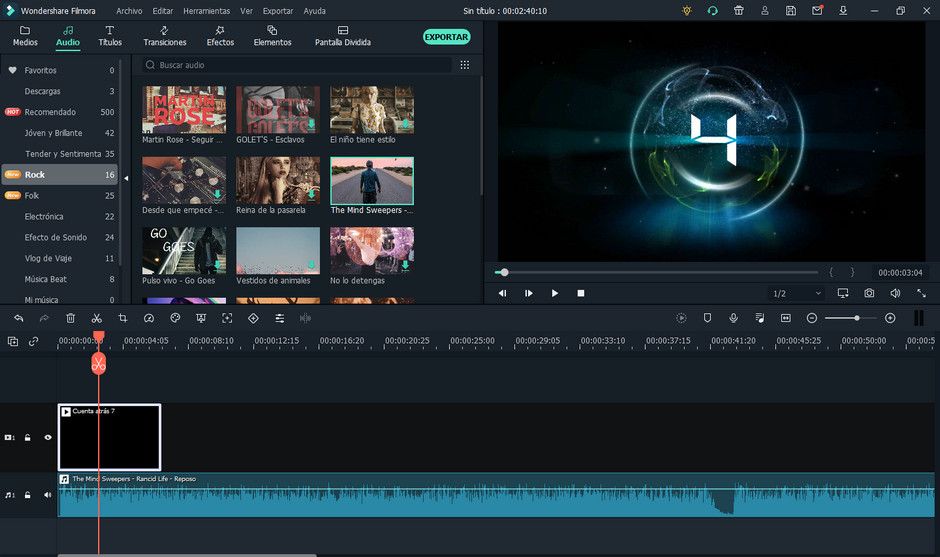Record voiceover with the microphone icon

click(733, 318)
